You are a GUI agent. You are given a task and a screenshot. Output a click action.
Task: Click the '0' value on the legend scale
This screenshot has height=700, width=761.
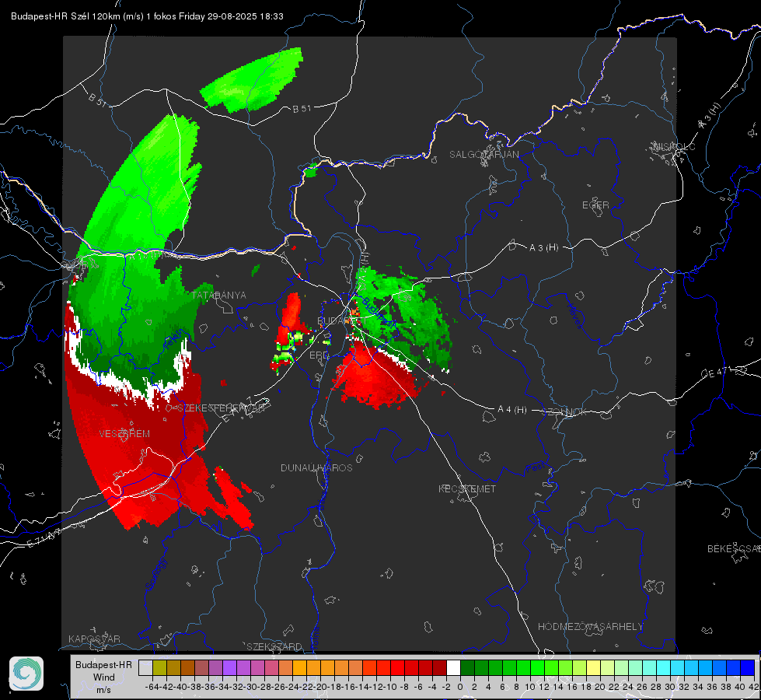[x=460, y=687]
